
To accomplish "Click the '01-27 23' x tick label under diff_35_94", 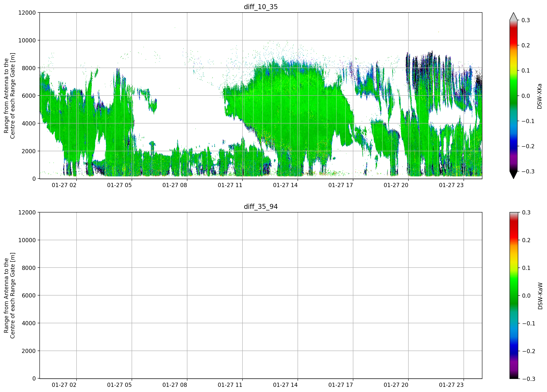I will tap(451, 385).
